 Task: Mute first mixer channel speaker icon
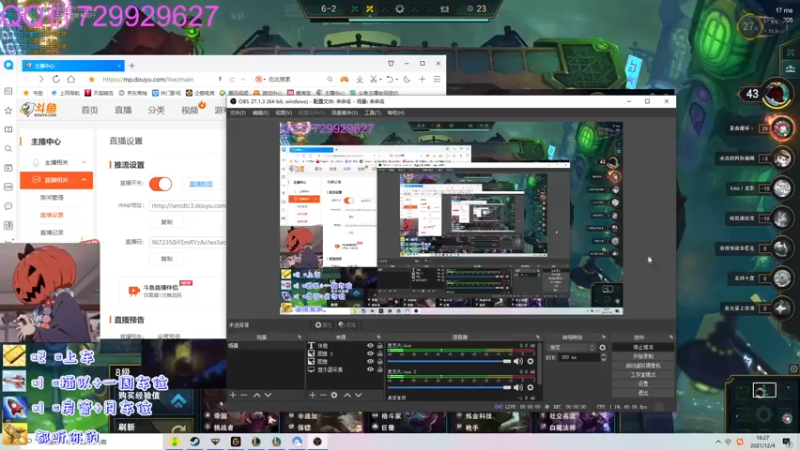(518, 361)
